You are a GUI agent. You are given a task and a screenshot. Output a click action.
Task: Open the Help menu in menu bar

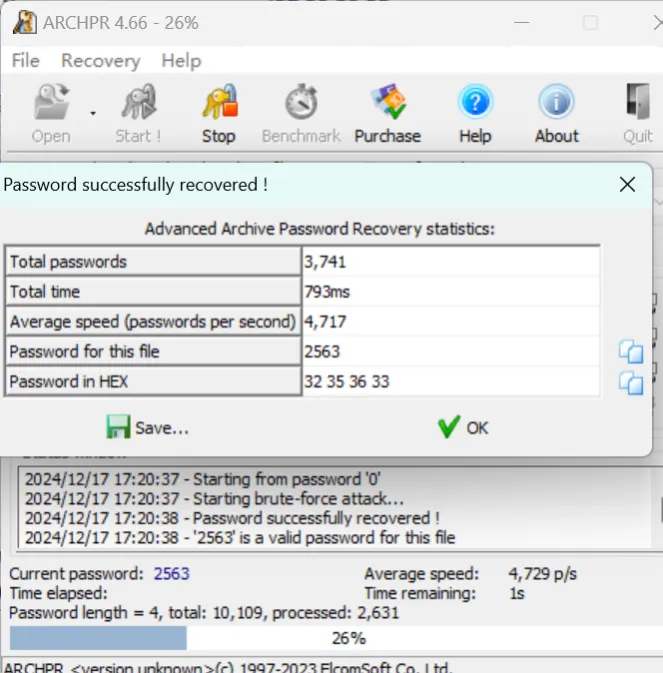click(181, 61)
